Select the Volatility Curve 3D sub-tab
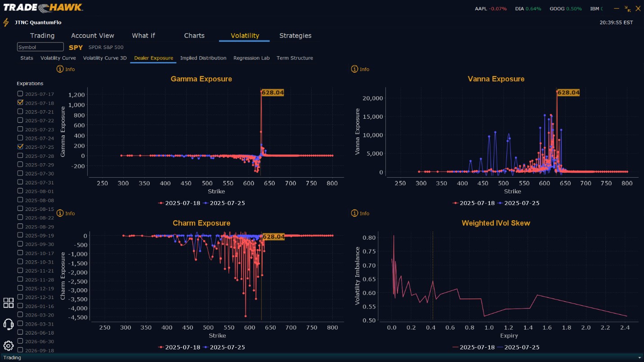The image size is (644, 362). [x=105, y=58]
